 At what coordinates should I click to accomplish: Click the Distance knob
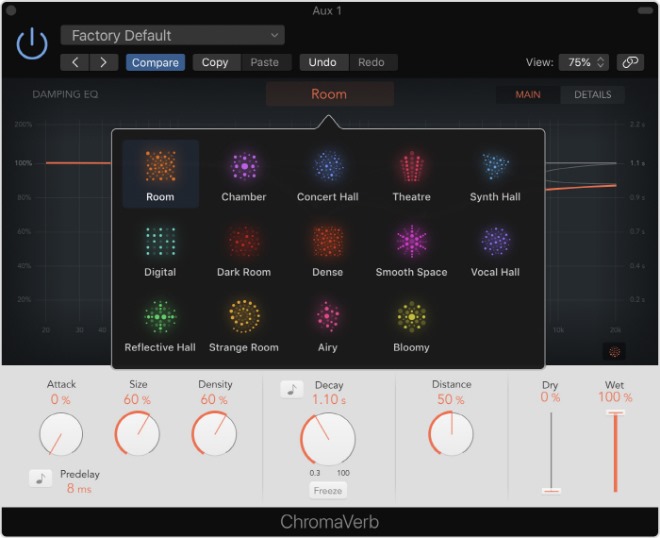451,433
